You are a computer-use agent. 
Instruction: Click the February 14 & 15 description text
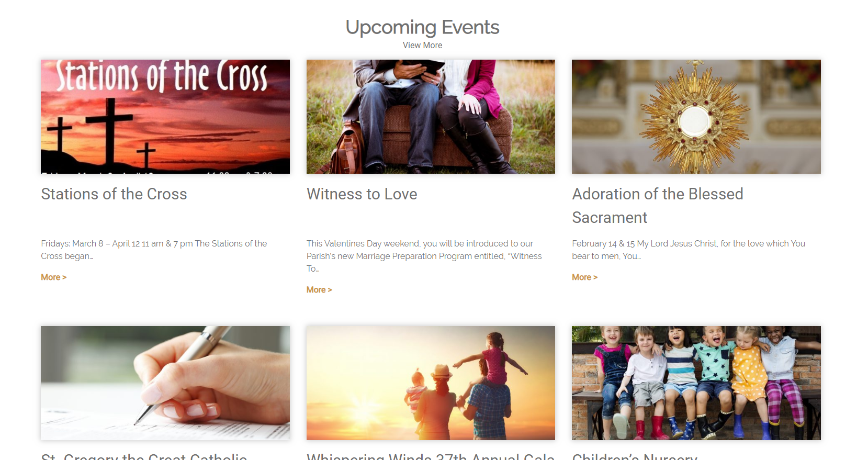(689, 250)
